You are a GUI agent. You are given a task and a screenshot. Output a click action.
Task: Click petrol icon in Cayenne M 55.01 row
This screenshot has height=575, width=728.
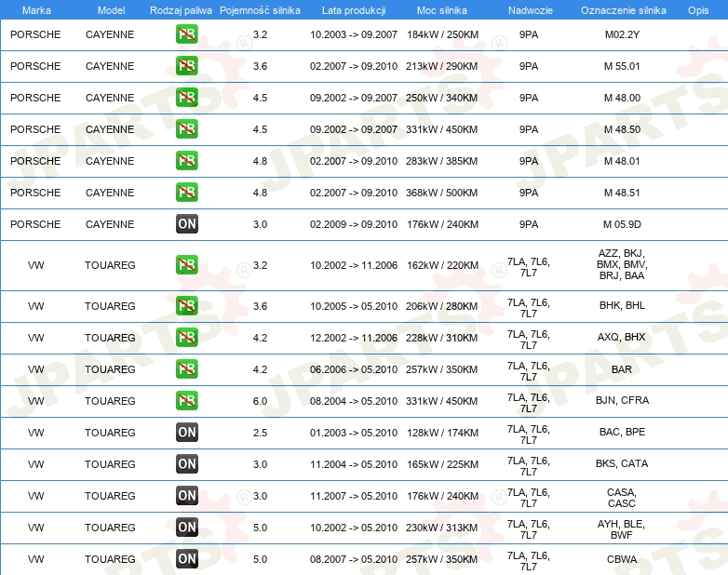[186, 66]
